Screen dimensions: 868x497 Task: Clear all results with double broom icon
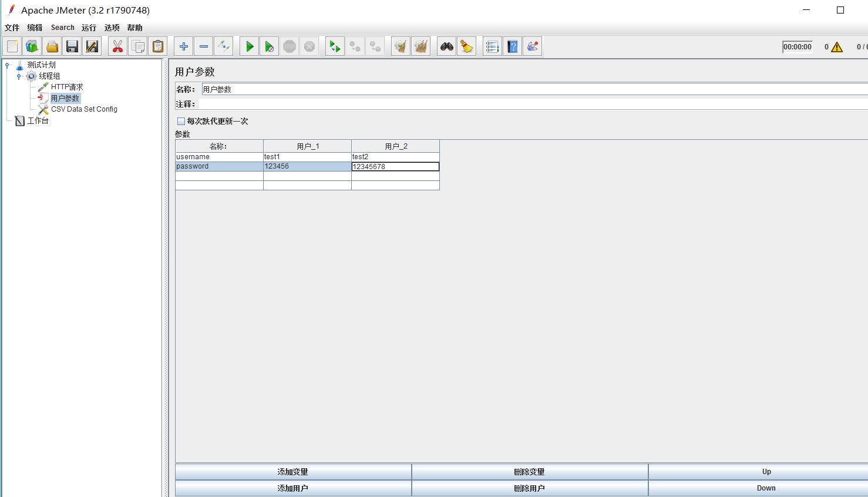tap(421, 46)
